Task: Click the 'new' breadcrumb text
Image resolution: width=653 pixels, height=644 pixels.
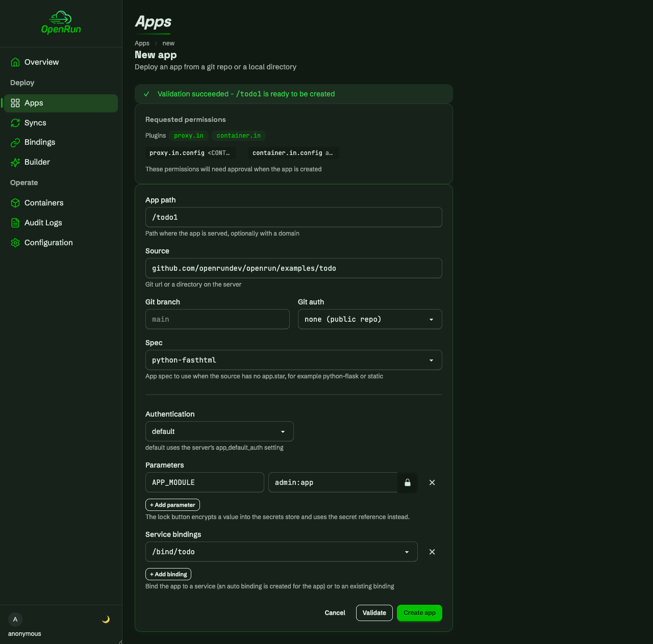Action: coord(168,43)
